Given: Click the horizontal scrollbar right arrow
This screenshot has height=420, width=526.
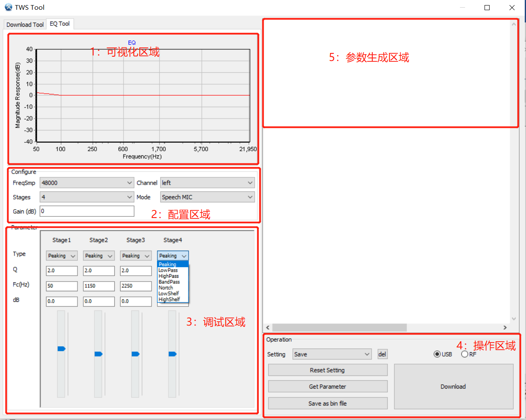Looking at the screenshot, I should [505, 328].
